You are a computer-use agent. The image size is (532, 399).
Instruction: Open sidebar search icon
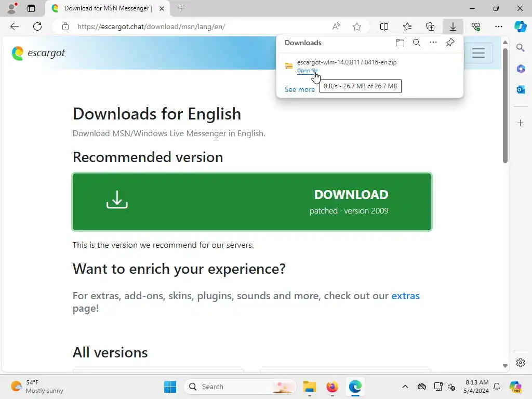521,48
